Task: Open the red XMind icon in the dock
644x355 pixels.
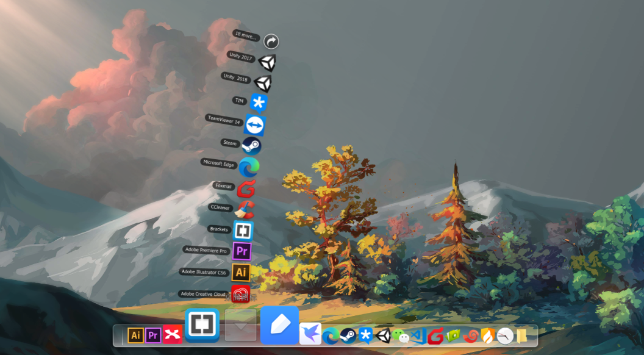Action: (173, 334)
